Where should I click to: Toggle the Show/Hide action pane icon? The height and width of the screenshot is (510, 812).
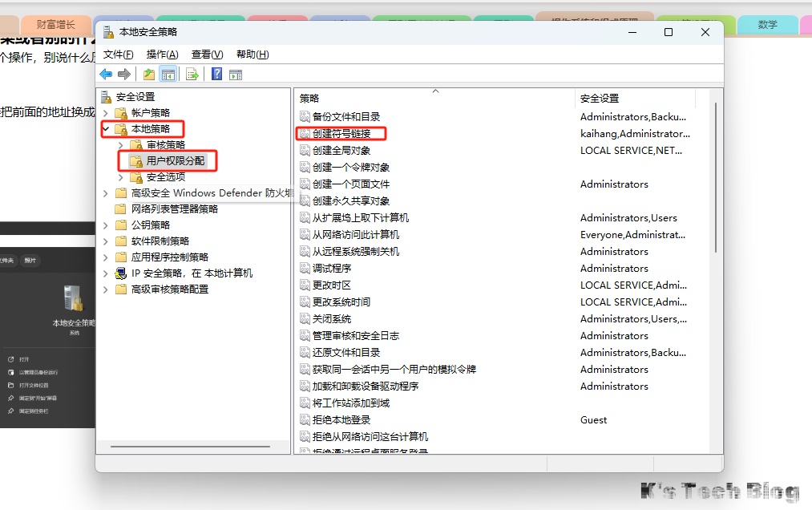click(236, 75)
